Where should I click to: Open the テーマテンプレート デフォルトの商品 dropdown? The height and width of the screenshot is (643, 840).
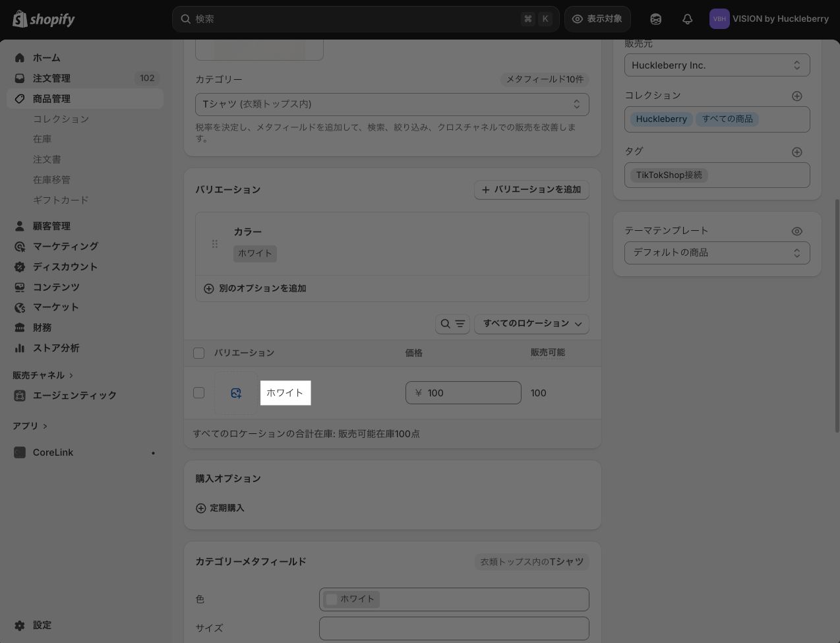click(x=717, y=253)
